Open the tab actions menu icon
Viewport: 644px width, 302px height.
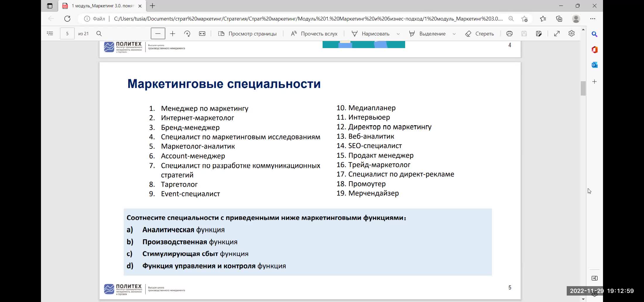pos(50,6)
